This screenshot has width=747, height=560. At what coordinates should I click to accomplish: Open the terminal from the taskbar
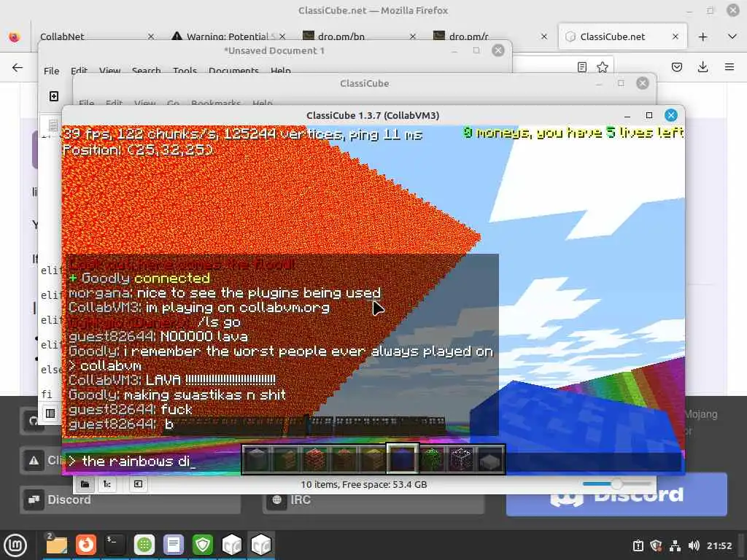coord(115,545)
